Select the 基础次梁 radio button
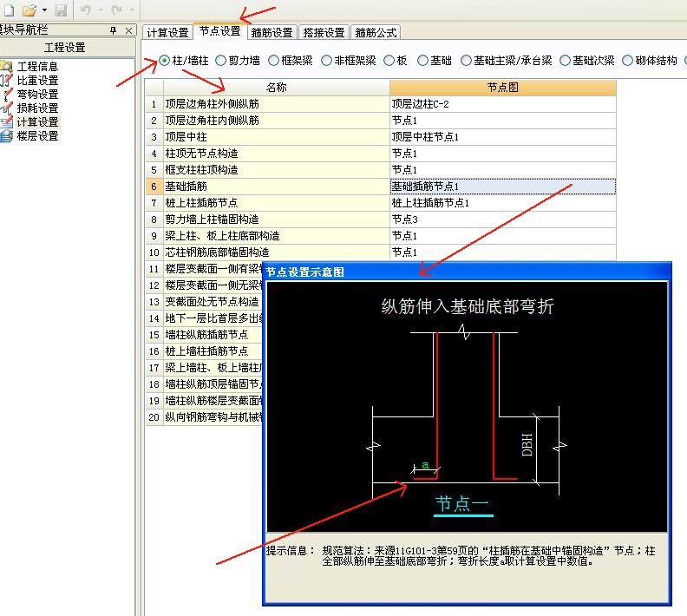The height and width of the screenshot is (616, 687). tap(566, 61)
